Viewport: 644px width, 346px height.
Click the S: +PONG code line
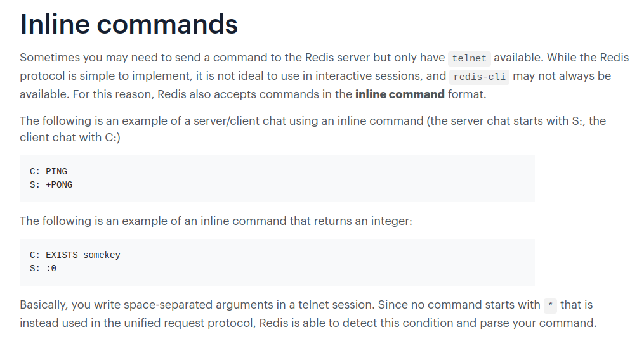pos(51,184)
